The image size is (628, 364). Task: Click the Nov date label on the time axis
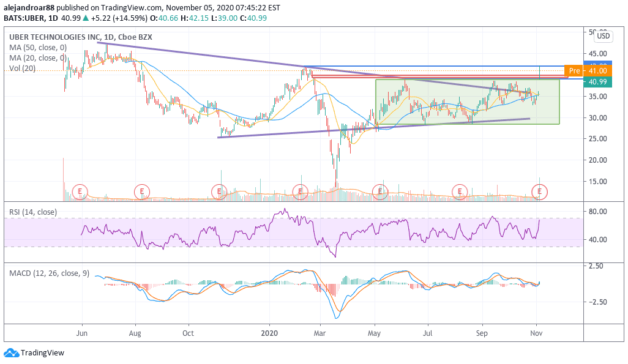(536, 333)
